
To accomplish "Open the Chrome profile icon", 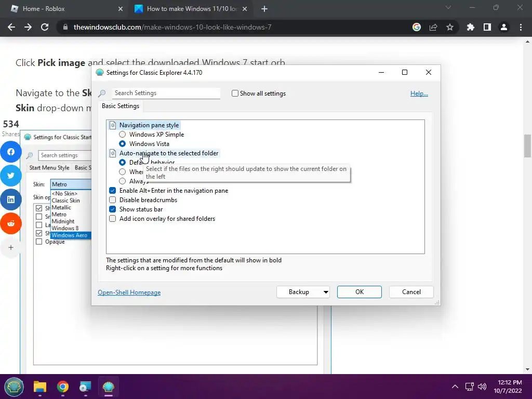I will click(x=504, y=27).
